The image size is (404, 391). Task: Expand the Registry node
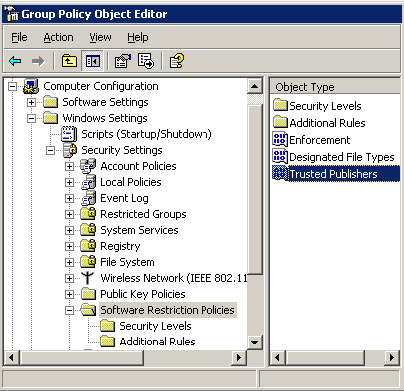point(69,246)
